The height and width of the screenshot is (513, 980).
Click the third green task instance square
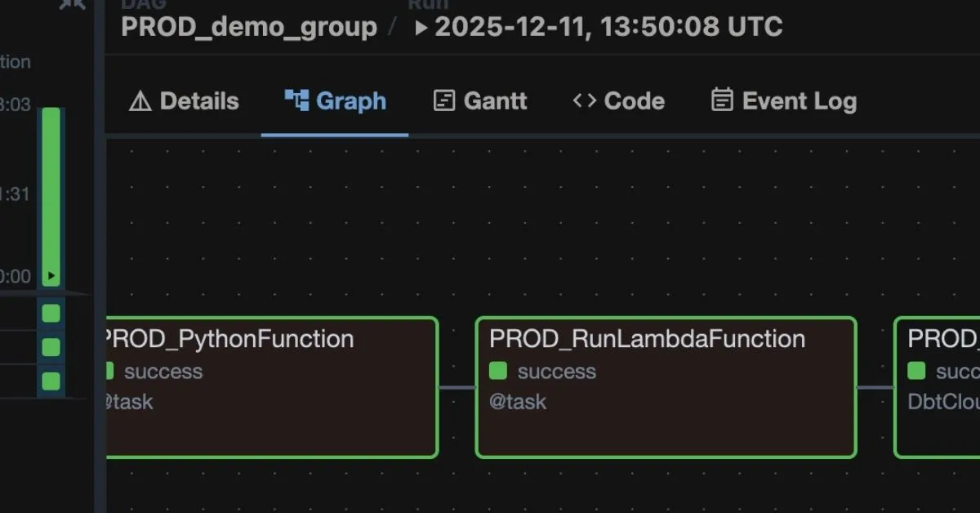click(x=51, y=381)
